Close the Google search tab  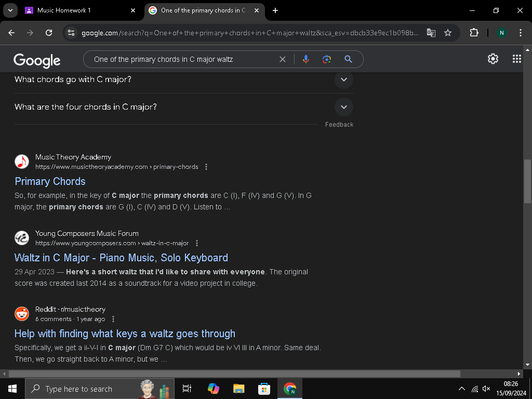coord(257,10)
